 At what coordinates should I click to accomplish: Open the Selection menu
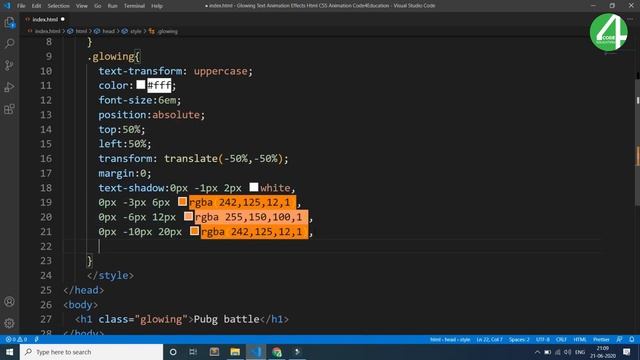coord(58,6)
